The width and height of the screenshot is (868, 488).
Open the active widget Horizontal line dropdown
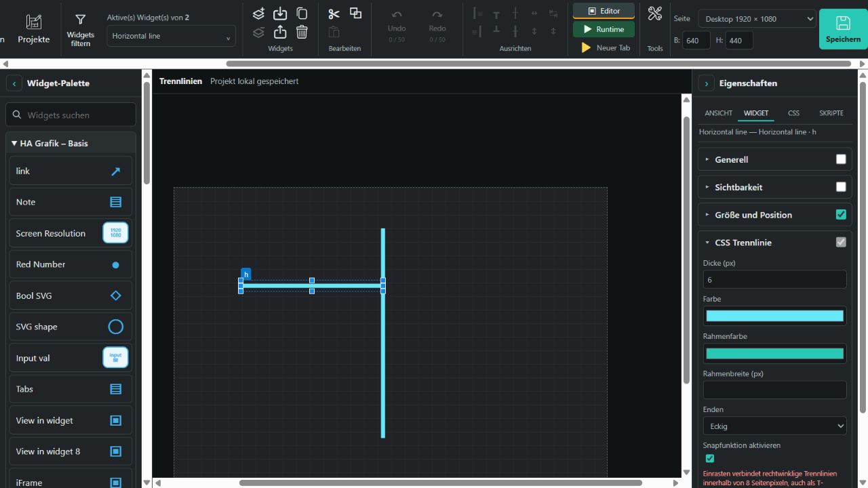(171, 36)
